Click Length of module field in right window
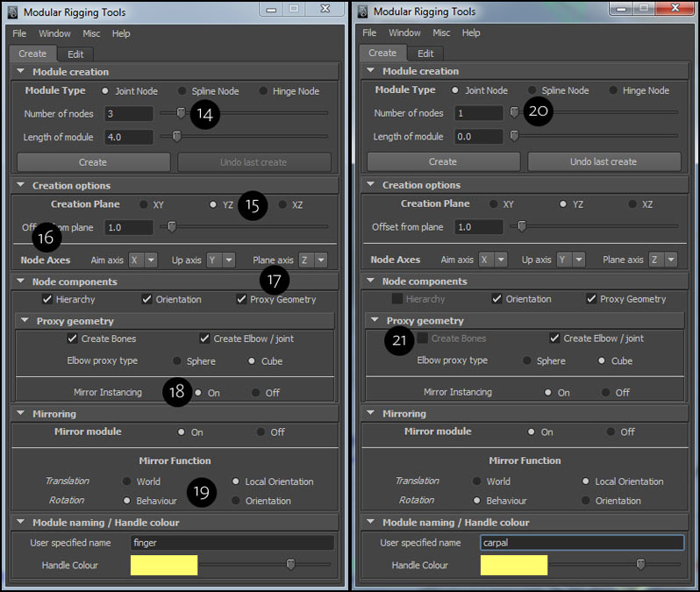 point(479,137)
